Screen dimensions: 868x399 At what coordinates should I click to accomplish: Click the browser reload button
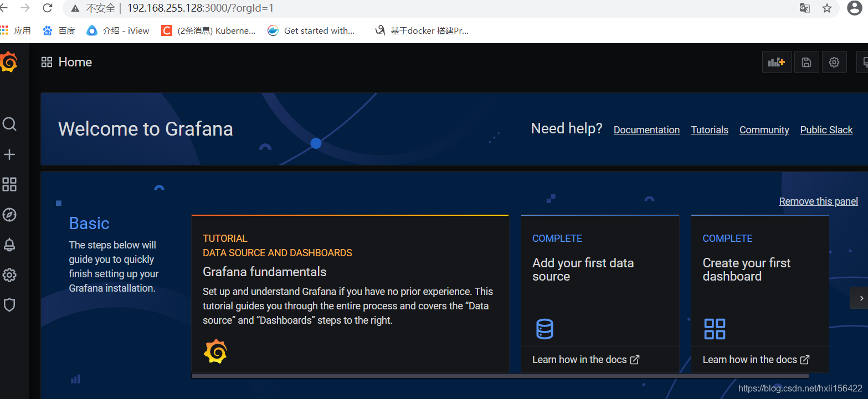(x=48, y=8)
